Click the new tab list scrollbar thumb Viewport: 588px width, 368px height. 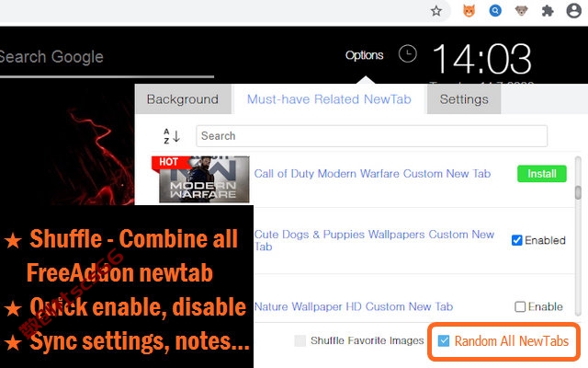point(578,192)
